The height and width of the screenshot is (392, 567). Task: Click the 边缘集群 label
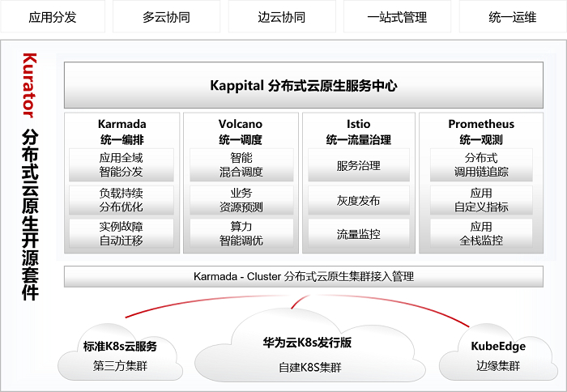tap(498, 365)
